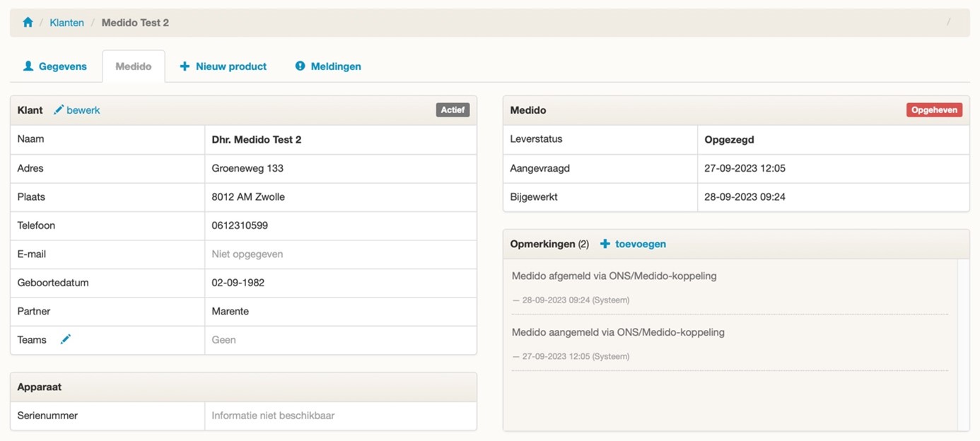
Task: Click 'Medido Test 2' breadcrumb text
Action: pos(135,23)
